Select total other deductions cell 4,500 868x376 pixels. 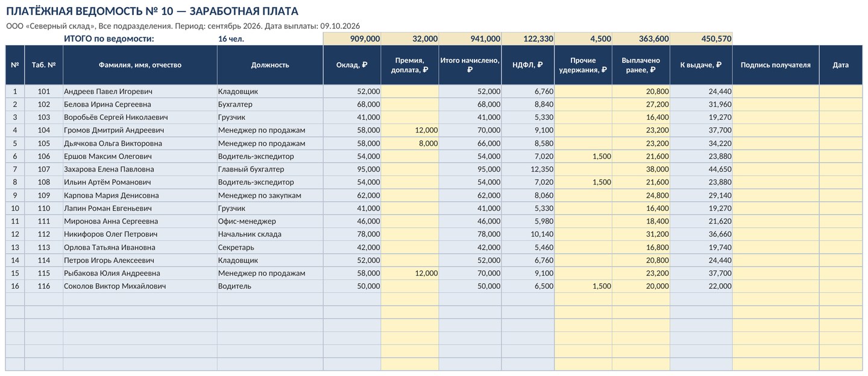(x=583, y=39)
